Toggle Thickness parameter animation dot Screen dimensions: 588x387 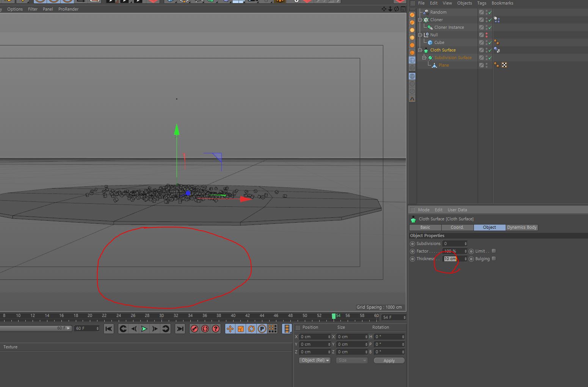click(412, 259)
